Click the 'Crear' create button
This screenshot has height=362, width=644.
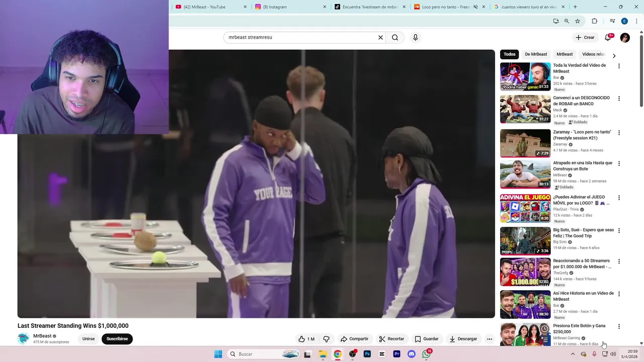click(585, 37)
